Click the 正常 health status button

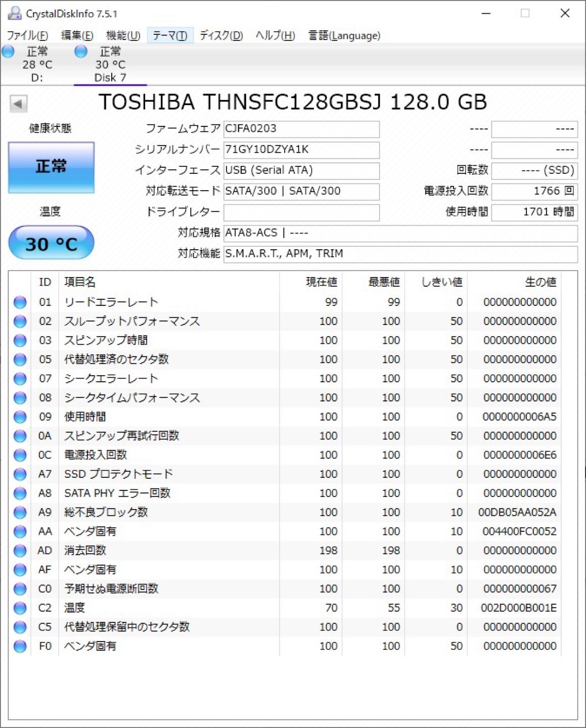51,167
